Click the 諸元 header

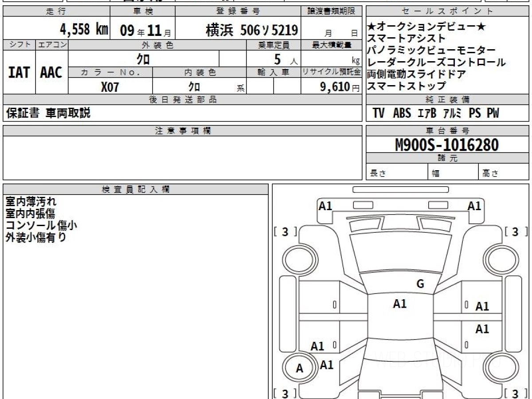click(x=447, y=158)
